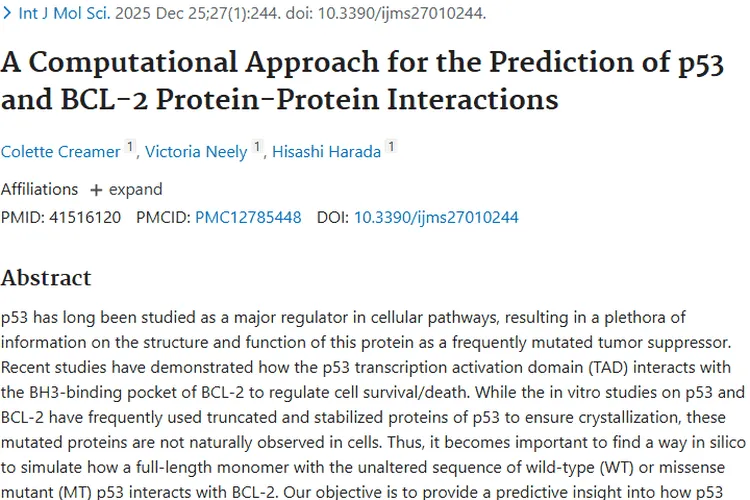Click affiliation superscript after Victoria Neely

point(258,147)
